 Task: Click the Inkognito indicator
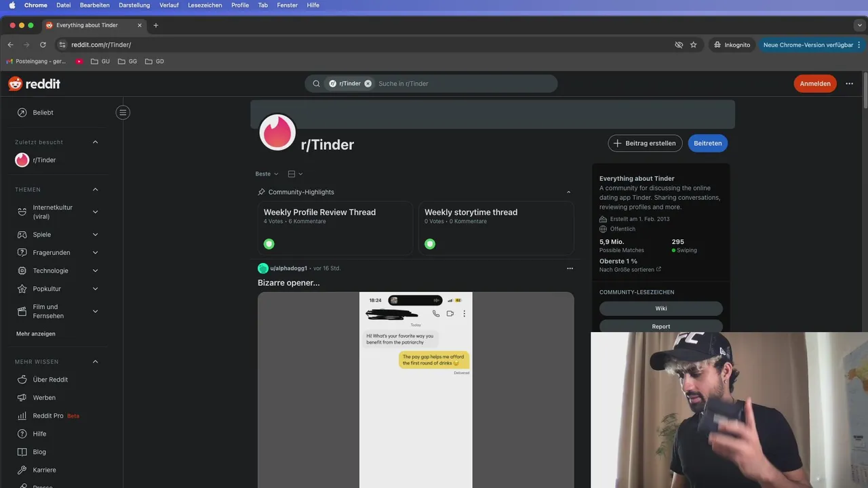(x=732, y=45)
